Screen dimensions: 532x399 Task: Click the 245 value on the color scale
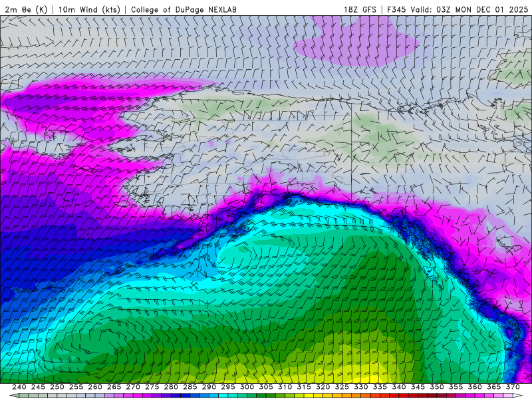tap(38, 387)
